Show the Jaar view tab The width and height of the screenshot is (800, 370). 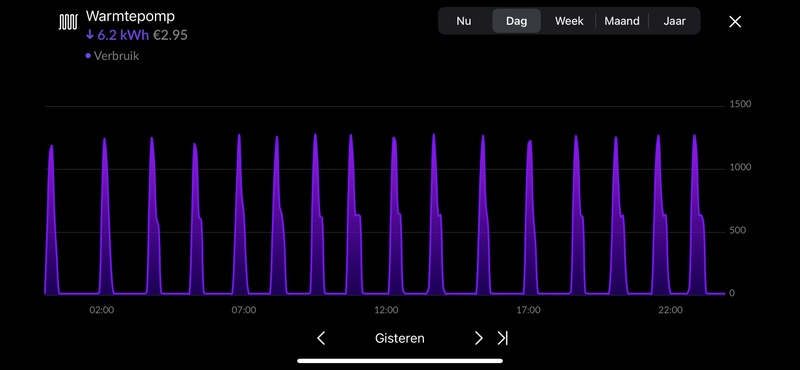coord(674,21)
